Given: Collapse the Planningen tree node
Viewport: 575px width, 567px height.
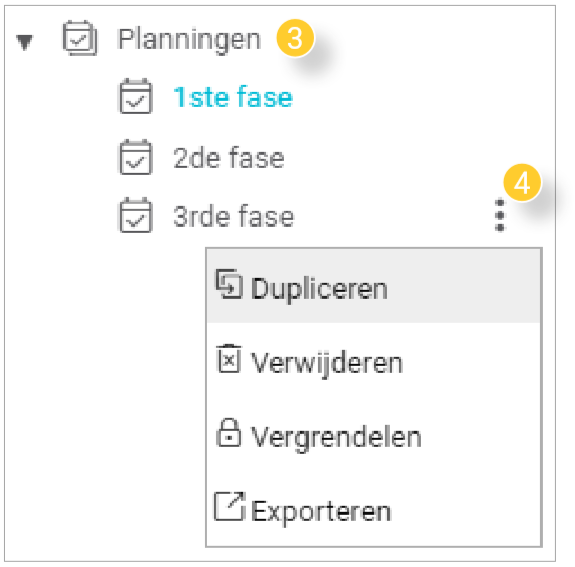Looking at the screenshot, I should pyautogui.click(x=25, y=42).
